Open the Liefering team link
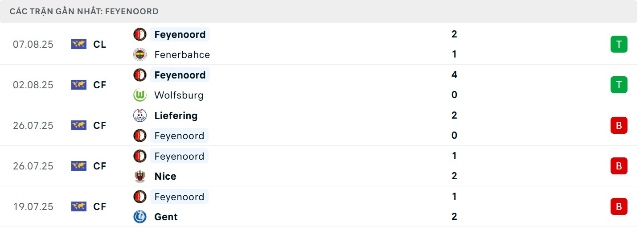 coord(176,115)
